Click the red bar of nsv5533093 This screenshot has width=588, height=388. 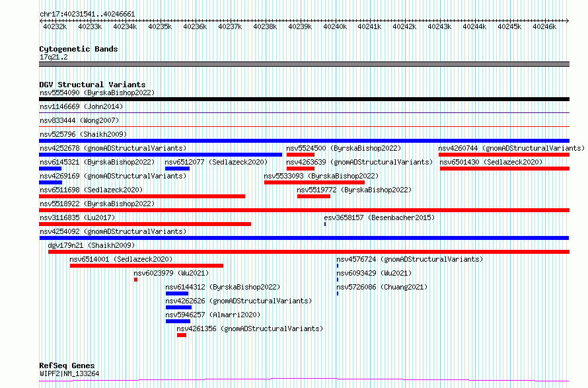[314, 182]
